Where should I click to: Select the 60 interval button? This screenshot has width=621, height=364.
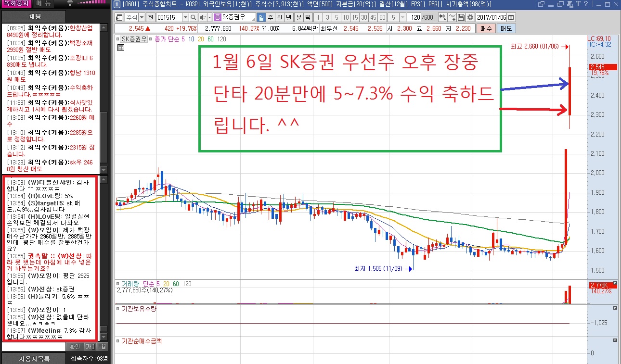(383, 17)
